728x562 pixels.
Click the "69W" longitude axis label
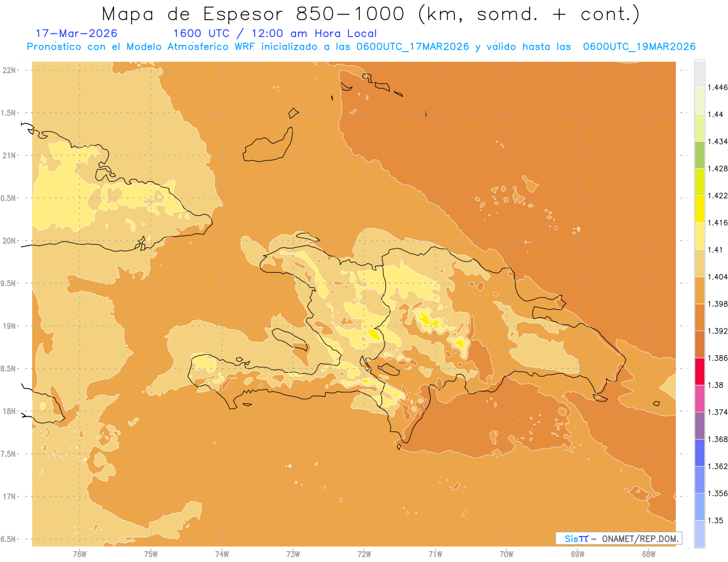tap(578, 553)
